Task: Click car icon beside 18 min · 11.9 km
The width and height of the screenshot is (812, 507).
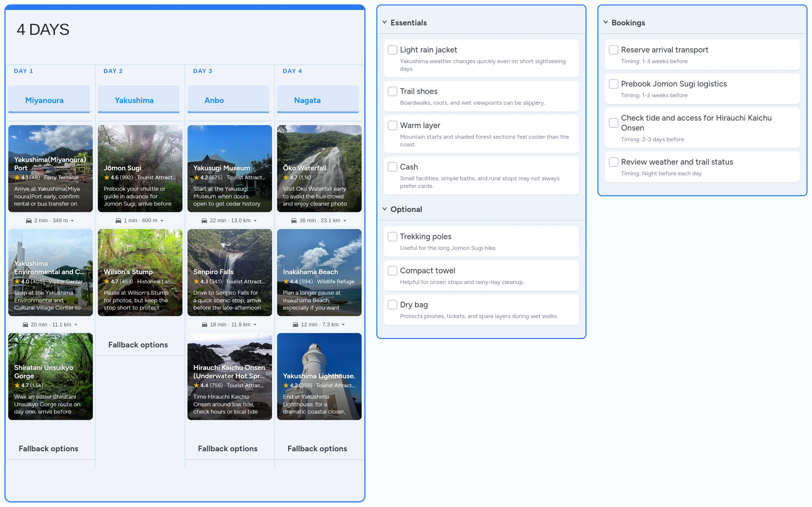Action: [205, 324]
